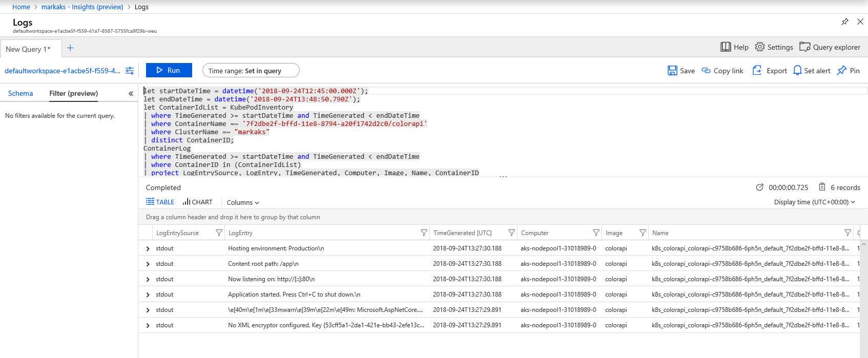Expand the Hosting environment row
Image resolution: width=868 pixels, height=358 pixels.
148,248
